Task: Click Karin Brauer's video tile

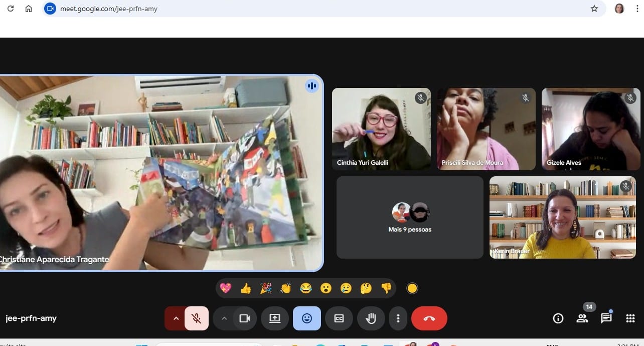Action: tap(562, 217)
